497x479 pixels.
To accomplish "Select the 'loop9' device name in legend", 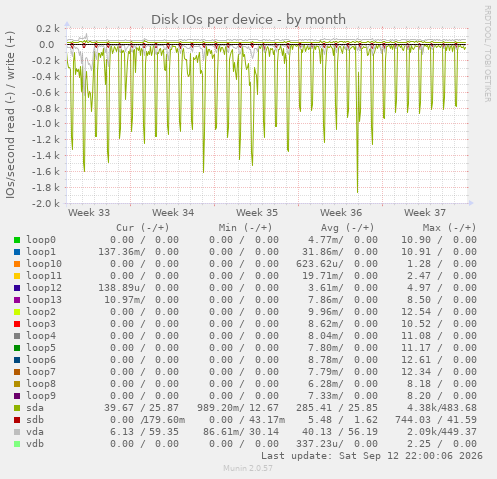I will point(41,396).
